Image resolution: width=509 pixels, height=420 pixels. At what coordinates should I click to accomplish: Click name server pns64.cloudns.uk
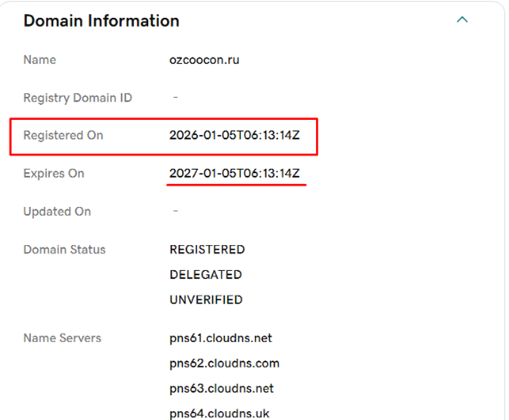(220, 413)
